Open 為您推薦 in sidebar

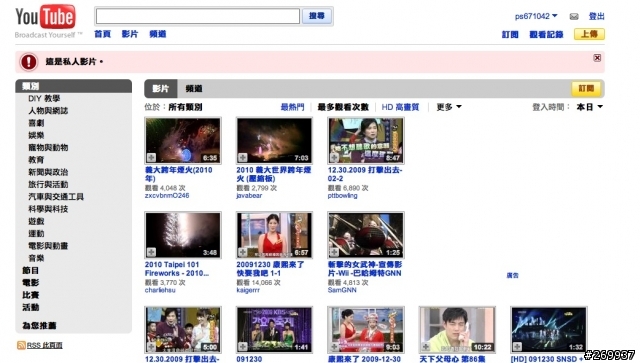[x=39, y=325]
